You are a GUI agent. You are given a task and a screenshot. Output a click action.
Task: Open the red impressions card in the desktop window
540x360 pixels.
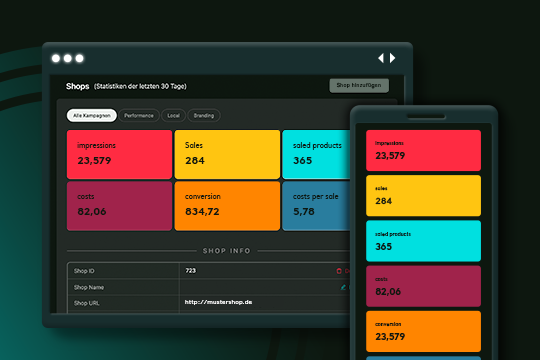(x=119, y=154)
